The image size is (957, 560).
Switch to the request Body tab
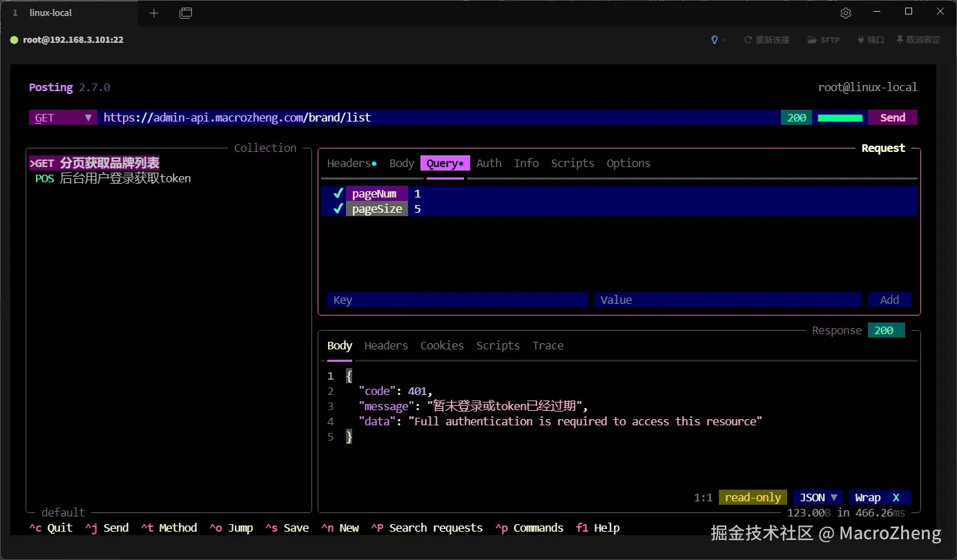pos(402,163)
